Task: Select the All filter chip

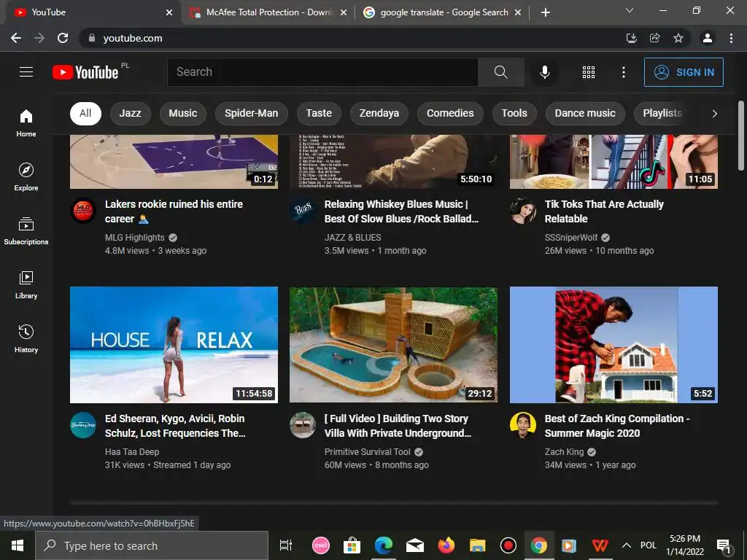Action: tap(85, 113)
